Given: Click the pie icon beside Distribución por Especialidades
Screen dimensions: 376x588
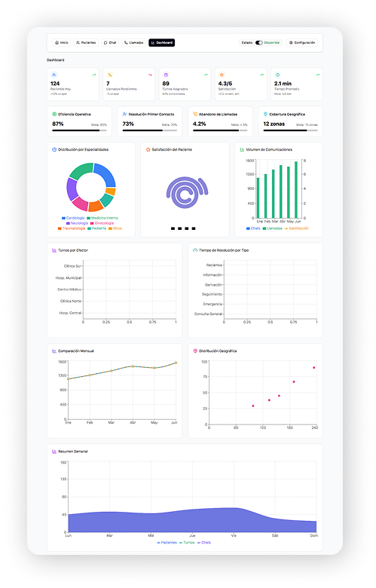Looking at the screenshot, I should (54, 149).
